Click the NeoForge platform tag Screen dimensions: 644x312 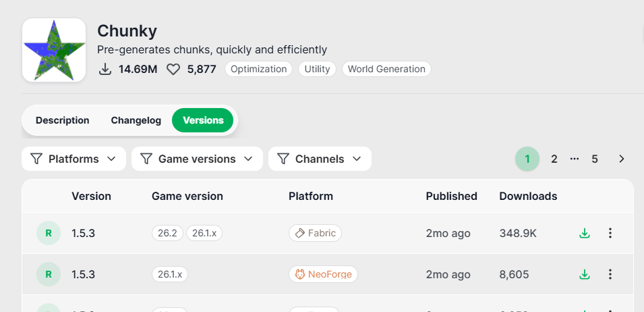pyautogui.click(x=323, y=274)
